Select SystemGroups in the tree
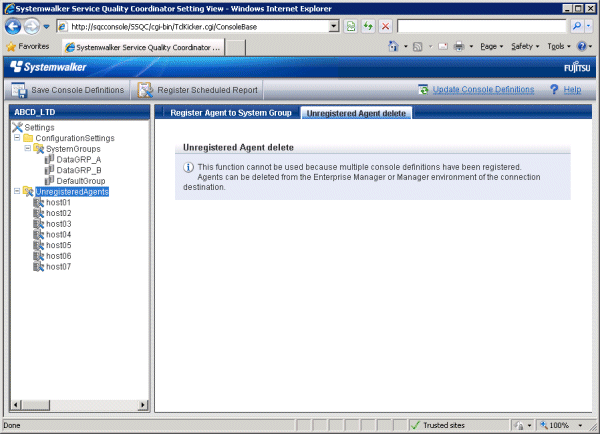The height and width of the screenshot is (434, 600). pyautogui.click(x=73, y=149)
